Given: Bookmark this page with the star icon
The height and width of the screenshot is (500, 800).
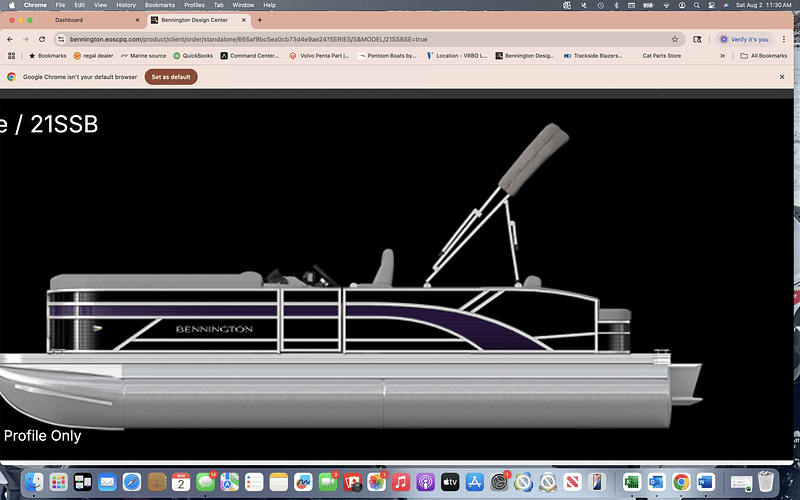Looking at the screenshot, I should pos(674,39).
